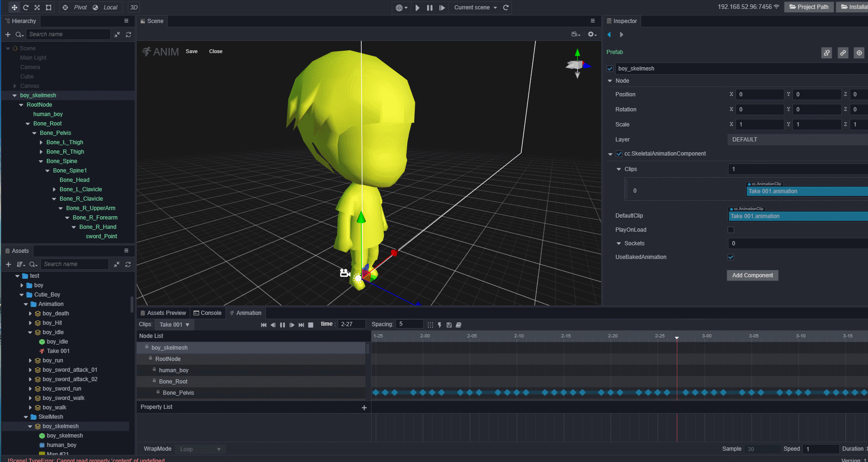
Task: Select the scale gizmo tool
Action: (37, 8)
